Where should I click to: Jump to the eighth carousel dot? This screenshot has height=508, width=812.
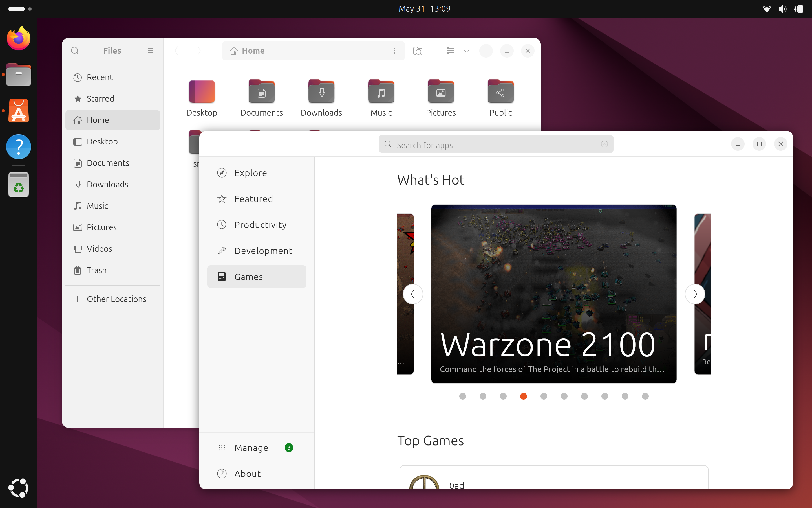[605, 397]
